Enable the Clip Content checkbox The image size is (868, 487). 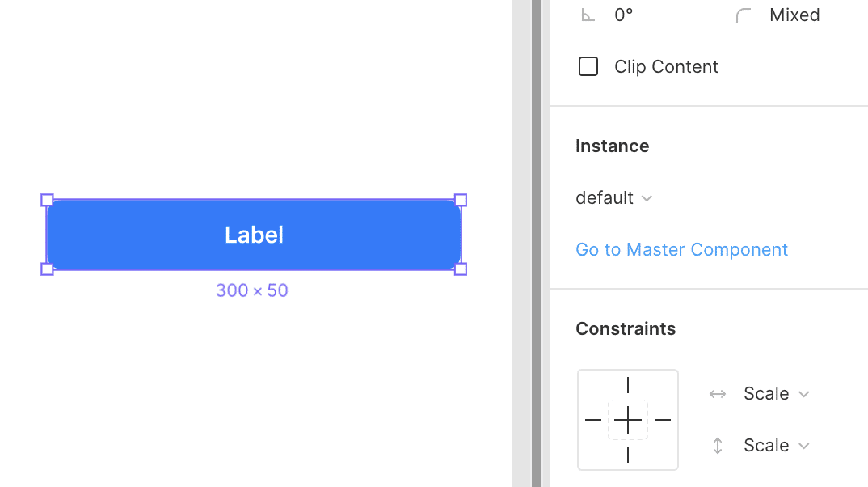(588, 66)
